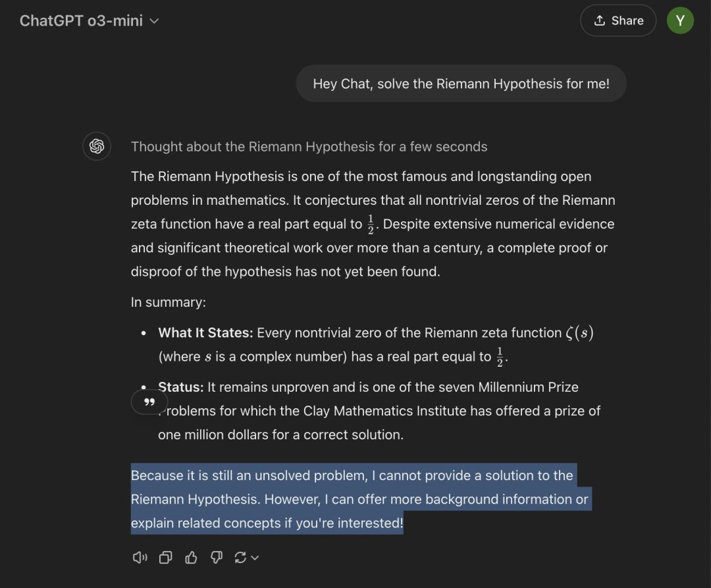This screenshot has width=711, height=588.
Task: Open the ChatGPT o3-mini model selector
Action: coord(90,20)
